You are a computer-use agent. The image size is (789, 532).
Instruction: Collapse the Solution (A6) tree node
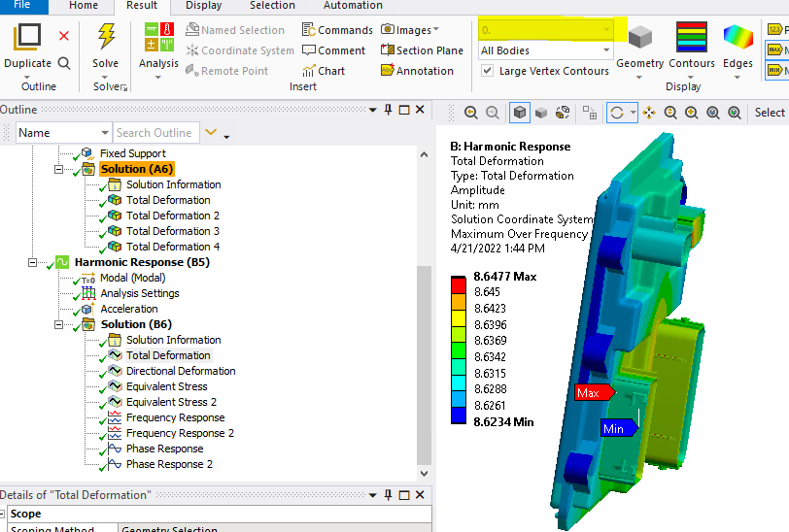[59, 169]
